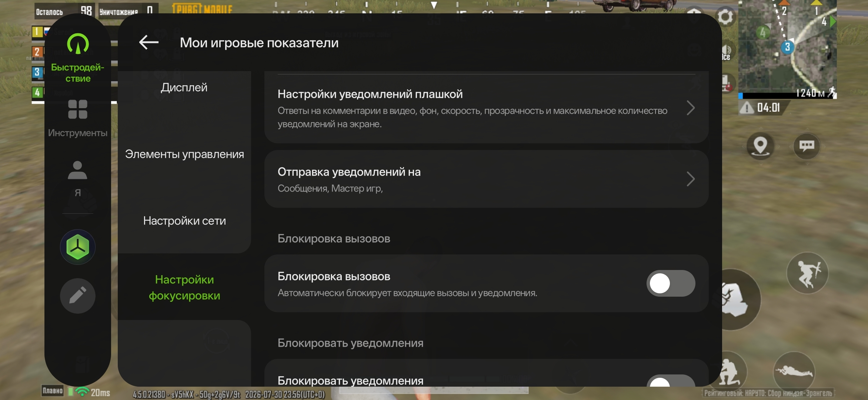Tap the 04:01 zone timer
The image size is (868, 400).
[x=768, y=108]
